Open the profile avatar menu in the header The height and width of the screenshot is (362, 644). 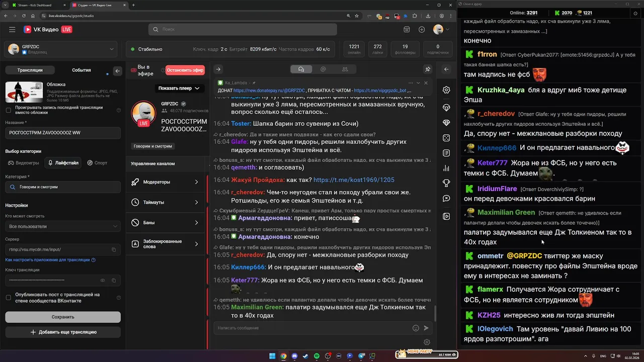(x=441, y=30)
